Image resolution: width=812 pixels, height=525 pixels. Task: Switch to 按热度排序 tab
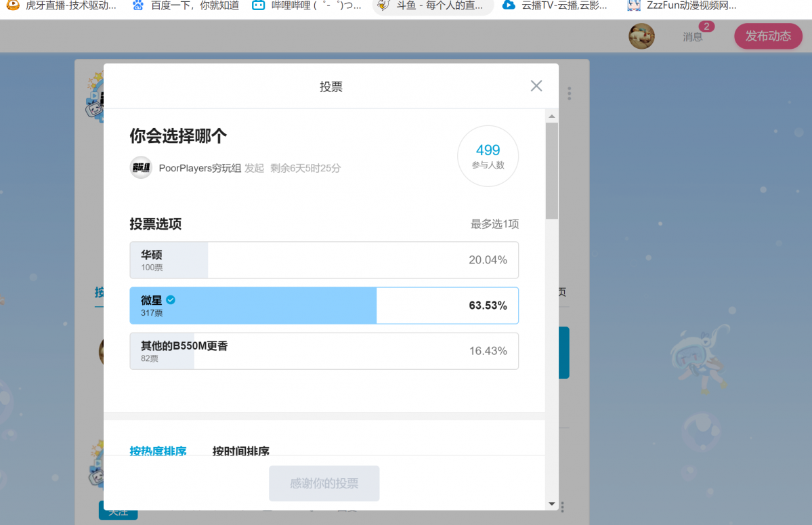tap(158, 450)
